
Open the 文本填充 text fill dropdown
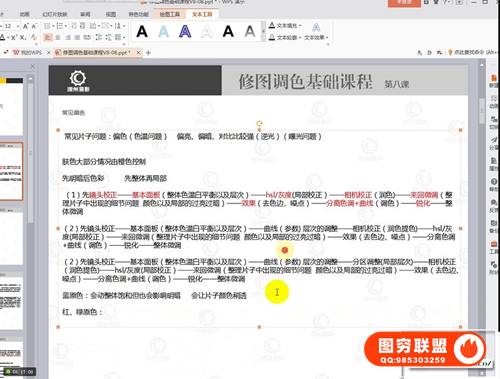coord(285,26)
